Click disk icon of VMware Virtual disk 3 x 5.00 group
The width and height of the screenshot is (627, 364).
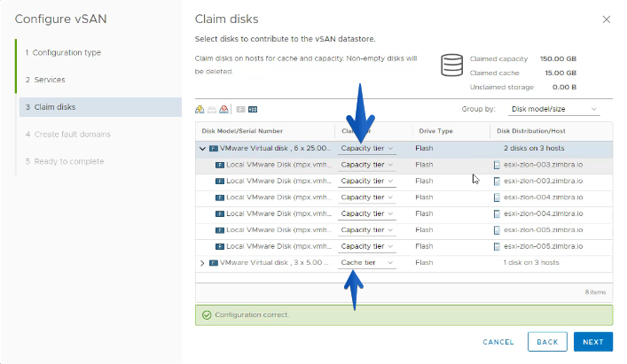(x=214, y=263)
